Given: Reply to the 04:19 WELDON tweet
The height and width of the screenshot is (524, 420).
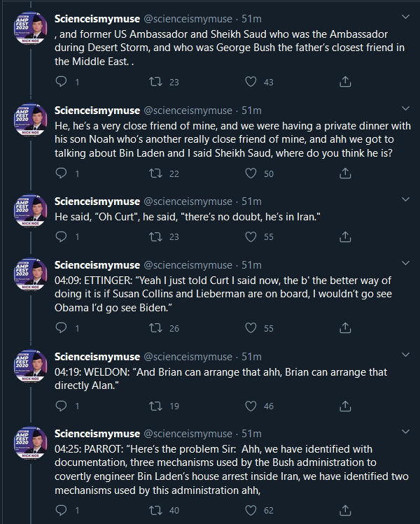Looking at the screenshot, I should point(62,406).
